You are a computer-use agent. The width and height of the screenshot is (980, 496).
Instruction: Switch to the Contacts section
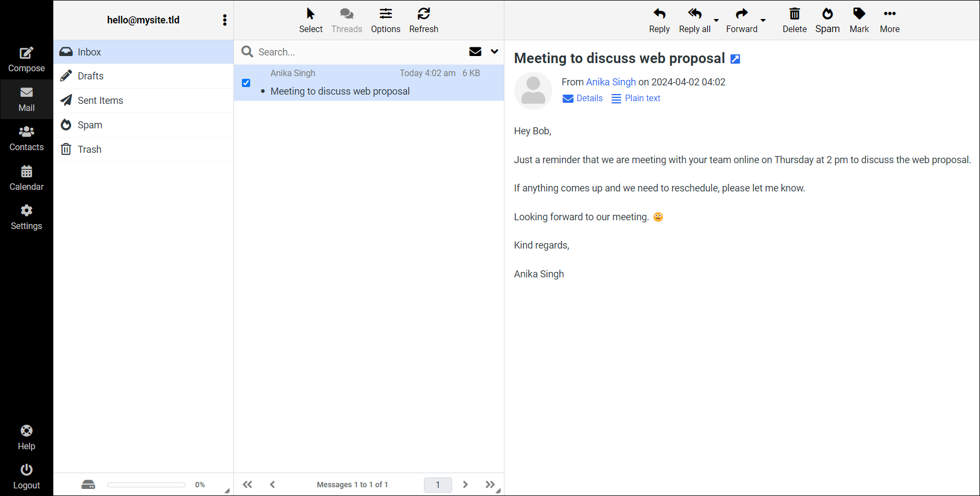26,137
